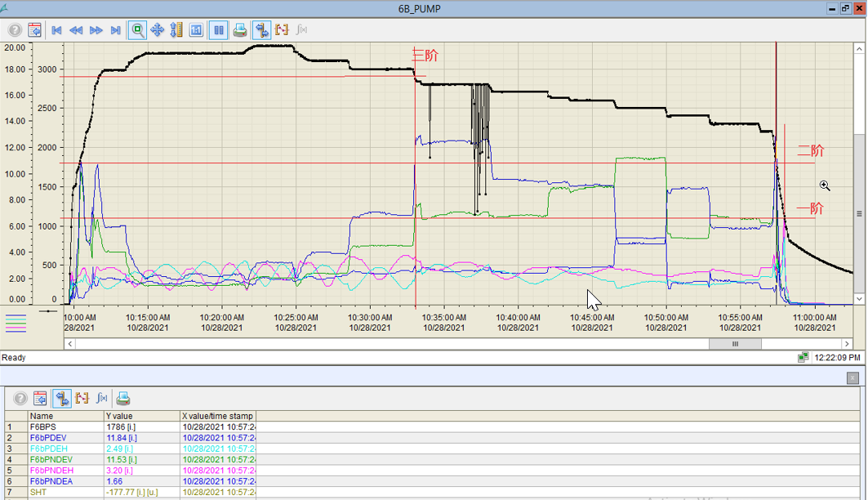Select the F6bPNDEV row name
The image size is (868, 500).
tap(51, 460)
